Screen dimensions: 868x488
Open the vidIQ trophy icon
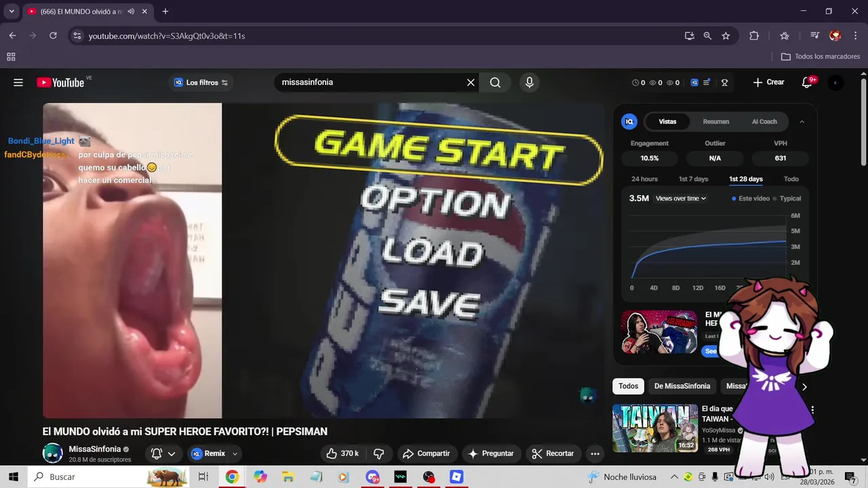coord(724,83)
